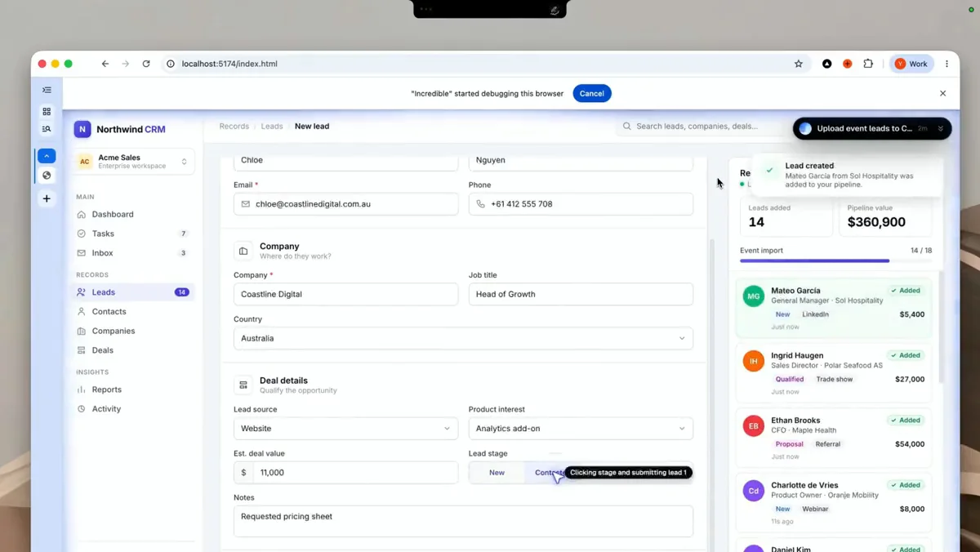Click the Notes text area
980x552 pixels.
pos(463,521)
